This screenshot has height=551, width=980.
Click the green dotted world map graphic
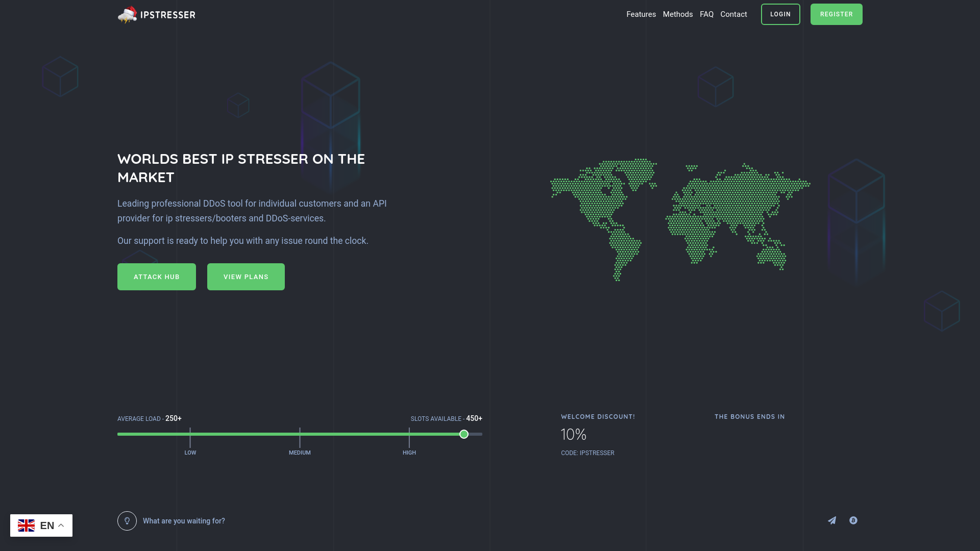[x=680, y=219]
